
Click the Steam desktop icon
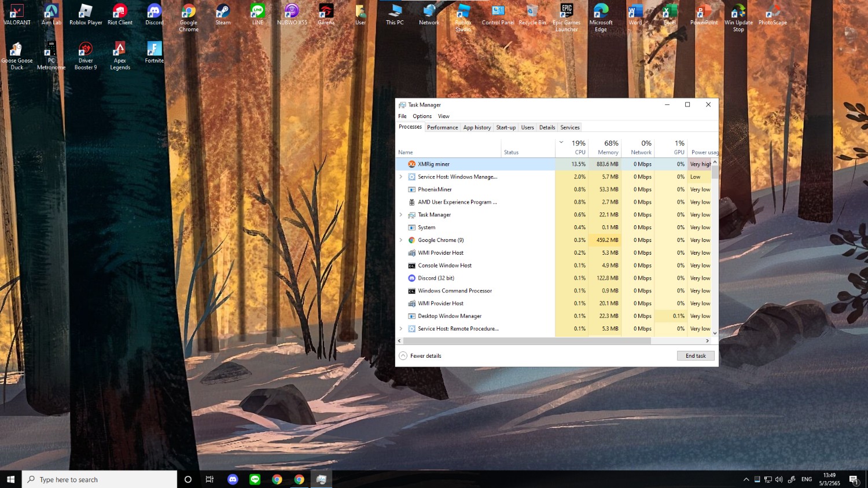click(223, 15)
